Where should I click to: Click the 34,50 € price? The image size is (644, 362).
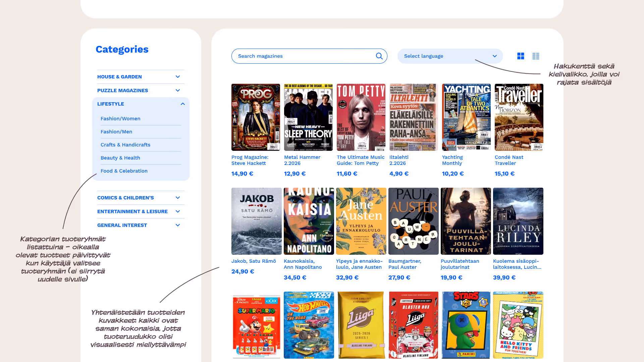(x=295, y=278)
